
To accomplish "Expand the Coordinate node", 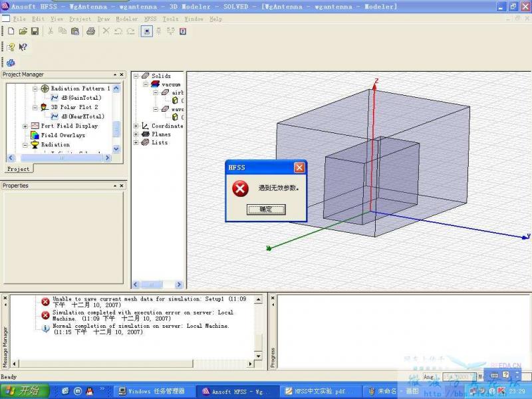I will coord(136,126).
